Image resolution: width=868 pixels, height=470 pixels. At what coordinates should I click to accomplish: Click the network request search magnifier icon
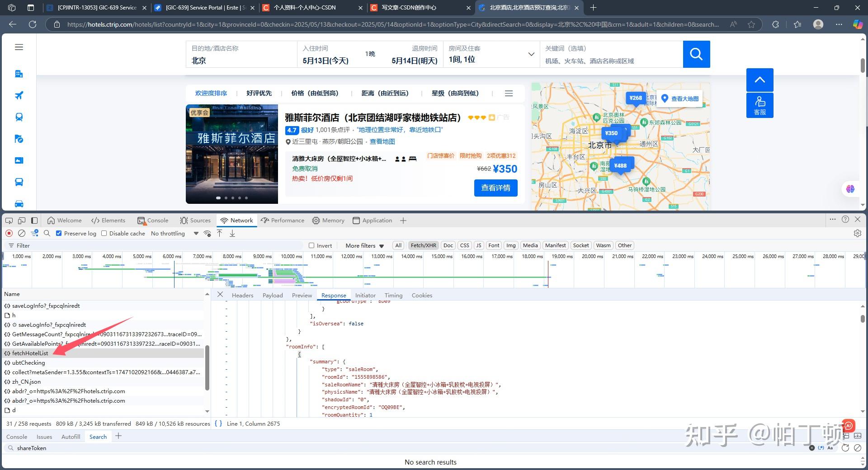click(47, 233)
